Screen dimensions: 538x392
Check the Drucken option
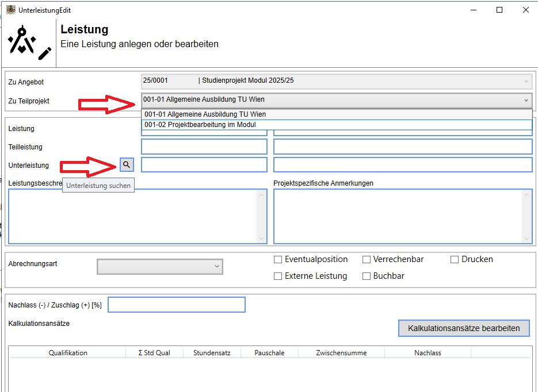[x=455, y=259]
